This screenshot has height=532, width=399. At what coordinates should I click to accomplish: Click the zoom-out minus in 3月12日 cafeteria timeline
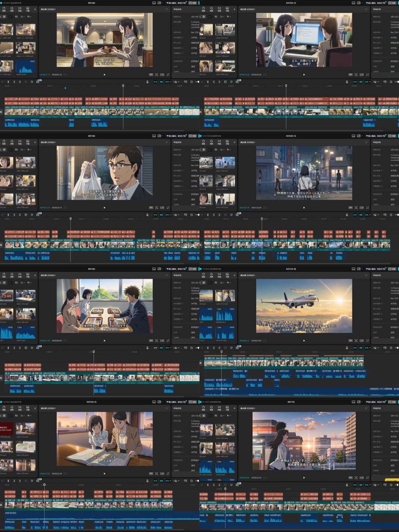click(x=191, y=348)
